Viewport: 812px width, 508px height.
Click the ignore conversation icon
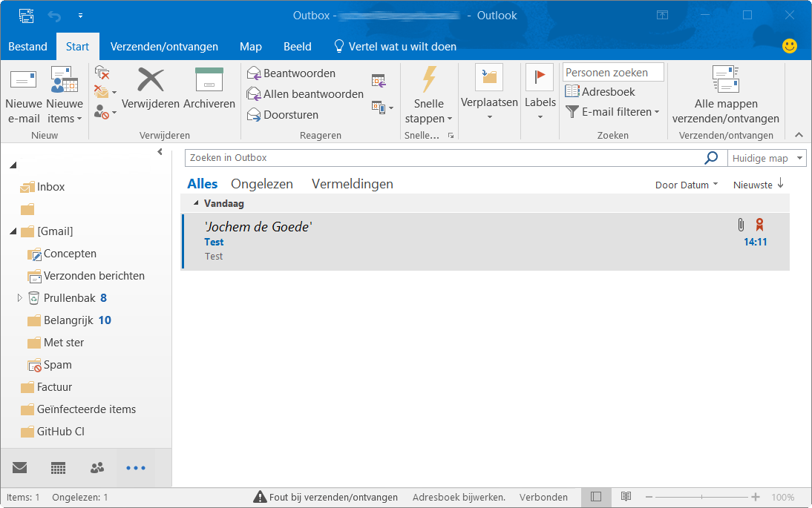point(102,73)
